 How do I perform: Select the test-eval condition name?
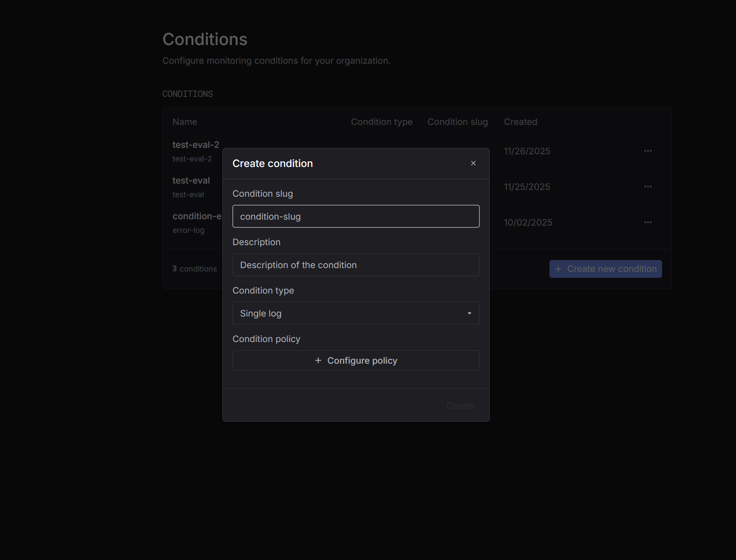pyautogui.click(x=191, y=181)
